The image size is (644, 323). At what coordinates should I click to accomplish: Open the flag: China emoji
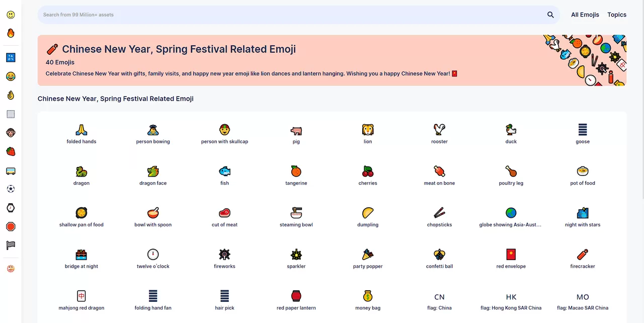click(439, 297)
